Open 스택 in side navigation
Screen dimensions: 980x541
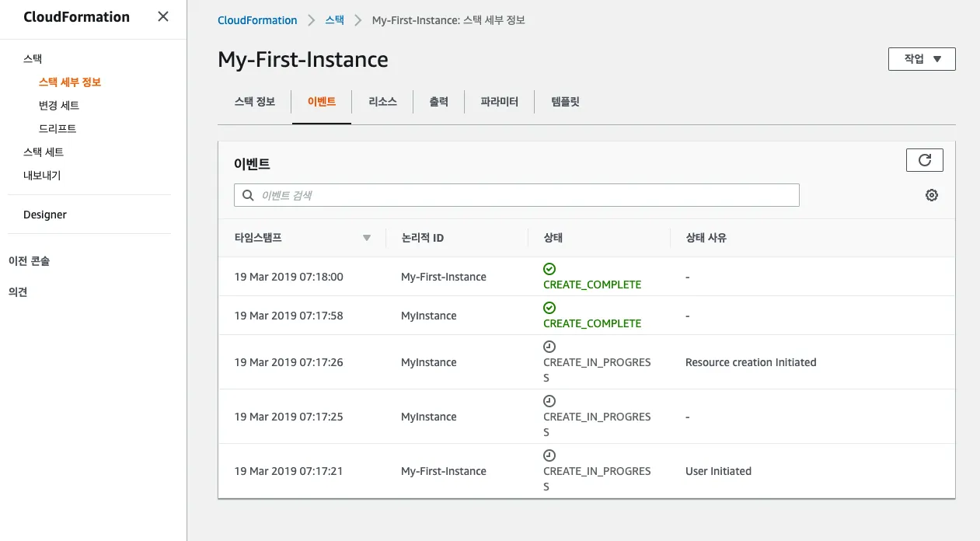pos(33,58)
